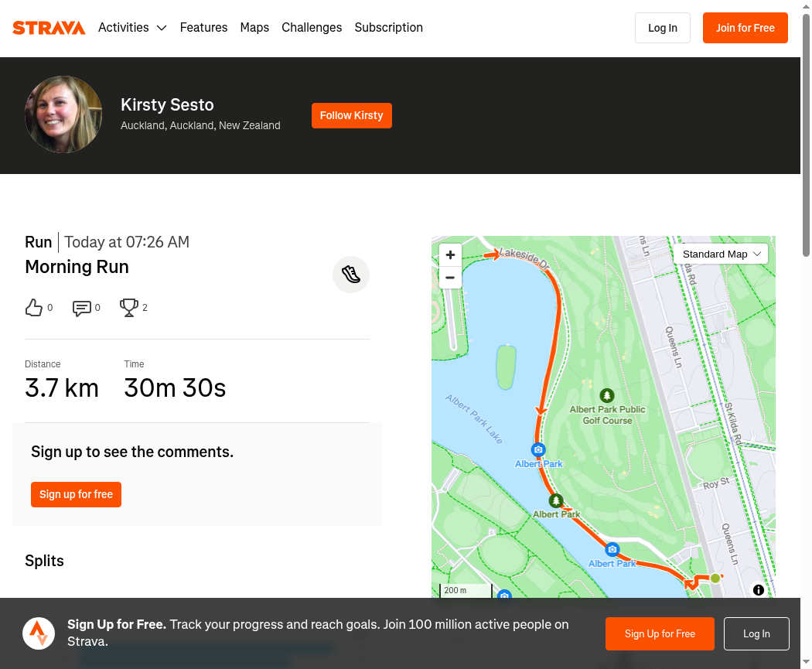
Task: Click the 3.7 km distance value
Action: [x=62, y=387]
